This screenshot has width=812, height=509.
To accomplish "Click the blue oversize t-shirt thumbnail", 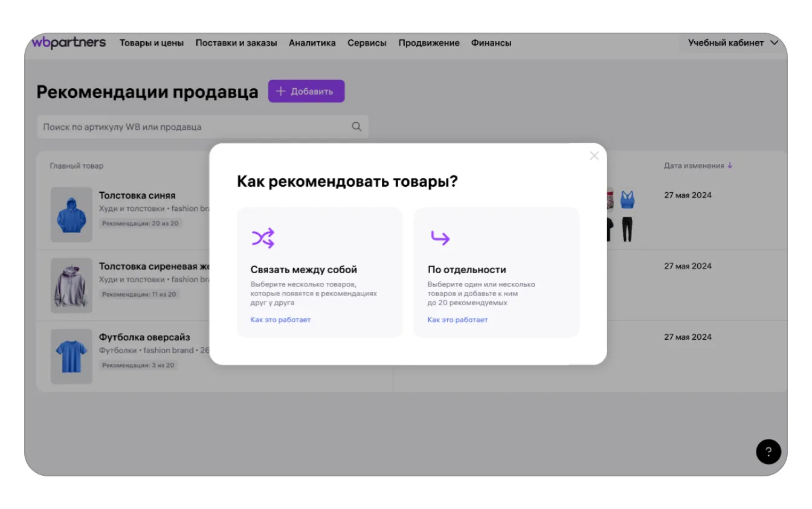I will click(x=71, y=356).
